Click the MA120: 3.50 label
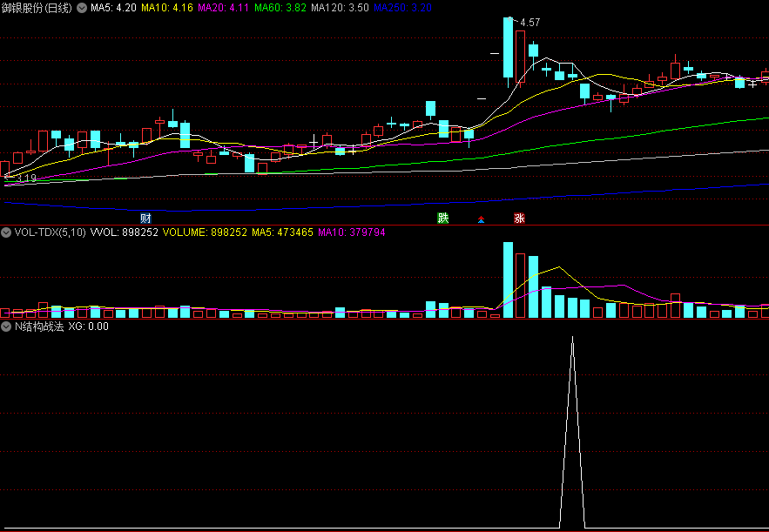 pos(340,8)
